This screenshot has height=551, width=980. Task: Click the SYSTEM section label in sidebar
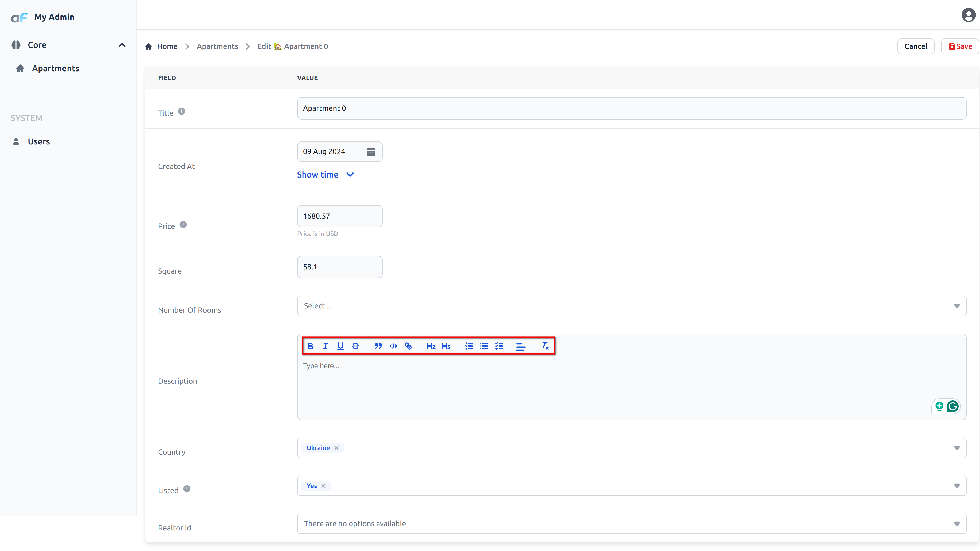tap(26, 118)
